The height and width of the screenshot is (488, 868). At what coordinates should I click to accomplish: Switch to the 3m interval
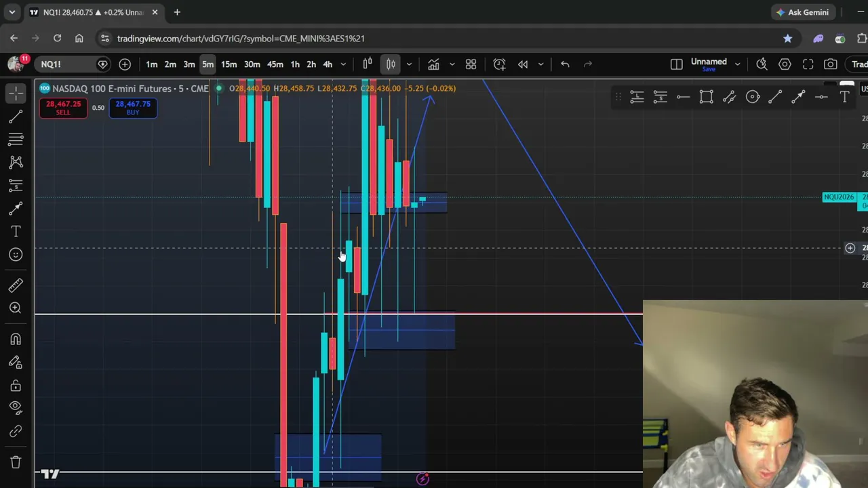point(189,64)
